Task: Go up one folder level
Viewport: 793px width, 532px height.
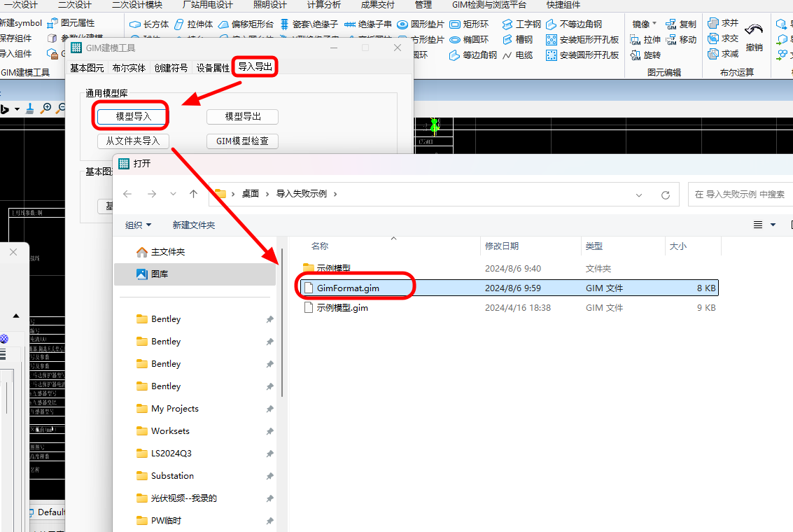Action: 193,194
